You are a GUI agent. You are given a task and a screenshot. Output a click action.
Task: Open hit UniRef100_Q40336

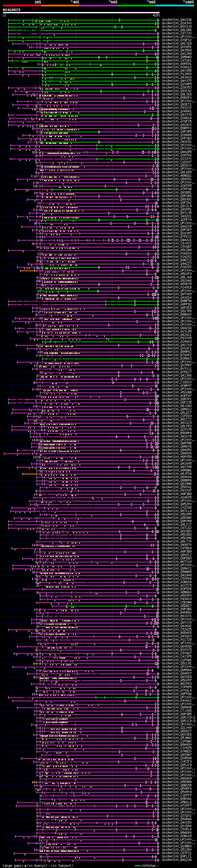(177, 20)
